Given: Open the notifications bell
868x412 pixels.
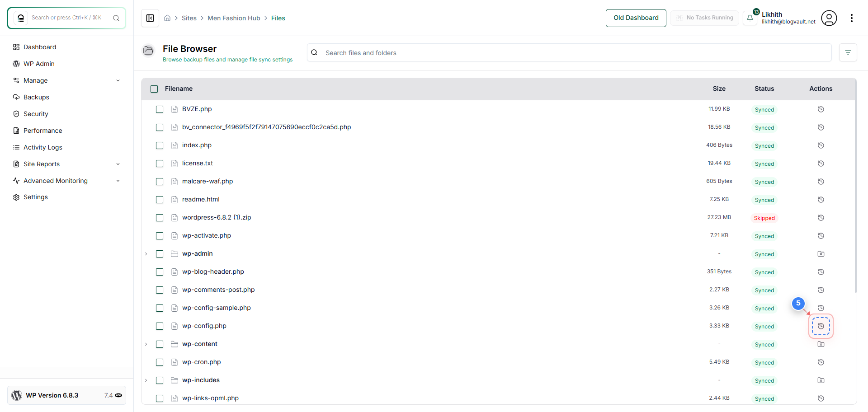Looking at the screenshot, I should pyautogui.click(x=750, y=18).
